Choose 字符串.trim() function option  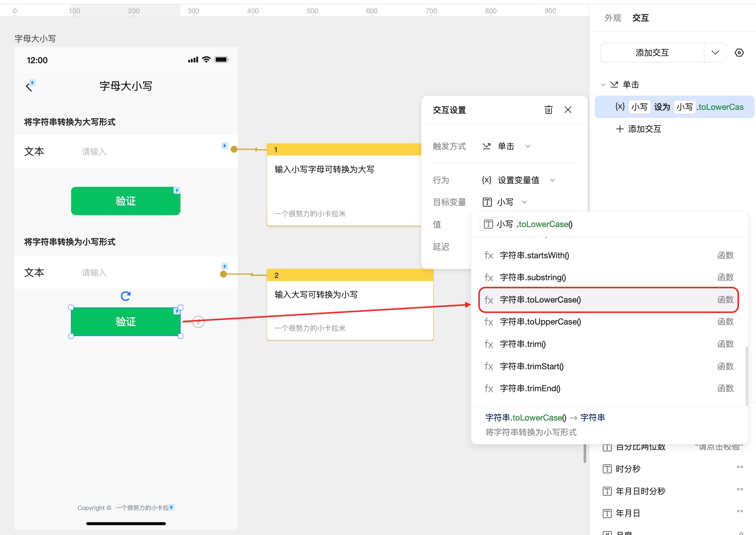click(523, 344)
